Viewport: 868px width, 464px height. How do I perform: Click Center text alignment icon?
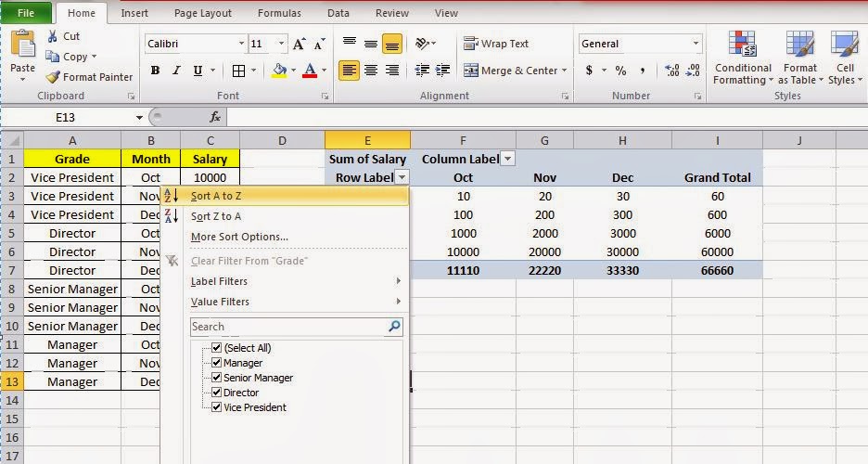pyautogui.click(x=371, y=71)
